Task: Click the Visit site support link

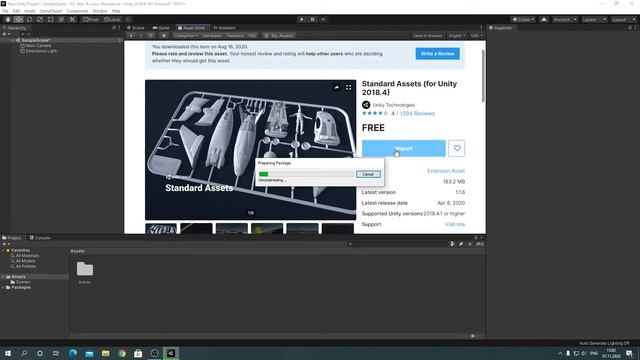Action: 455,224
